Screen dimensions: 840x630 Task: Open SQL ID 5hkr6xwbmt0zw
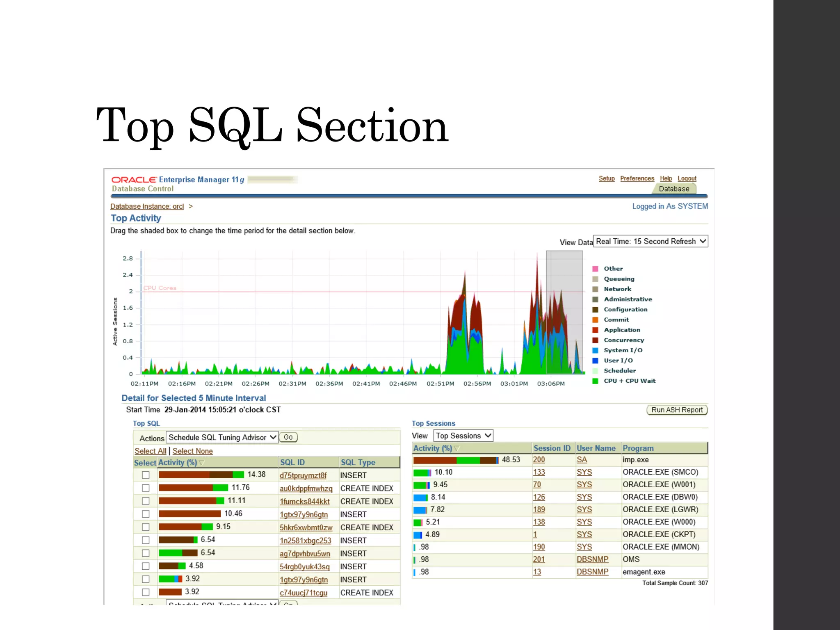(x=306, y=527)
